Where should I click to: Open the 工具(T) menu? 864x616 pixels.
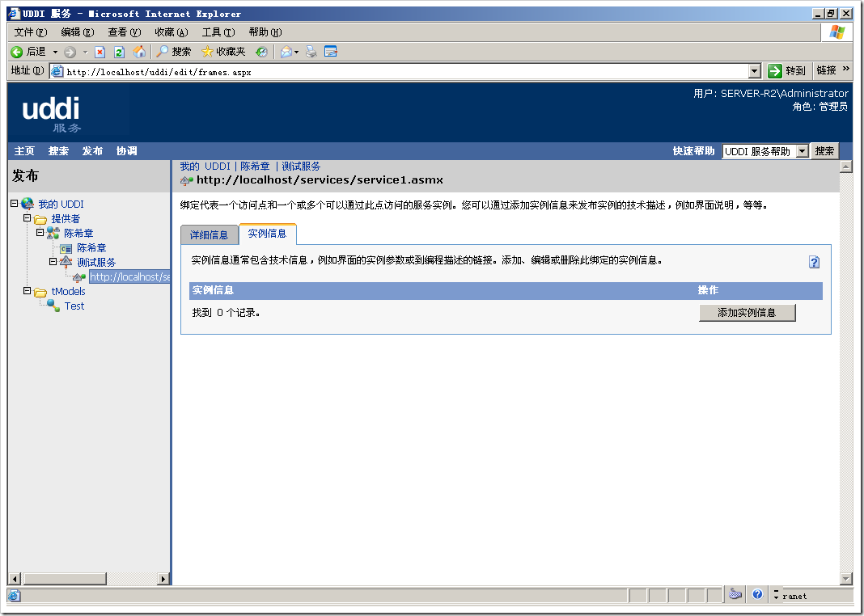(x=218, y=32)
